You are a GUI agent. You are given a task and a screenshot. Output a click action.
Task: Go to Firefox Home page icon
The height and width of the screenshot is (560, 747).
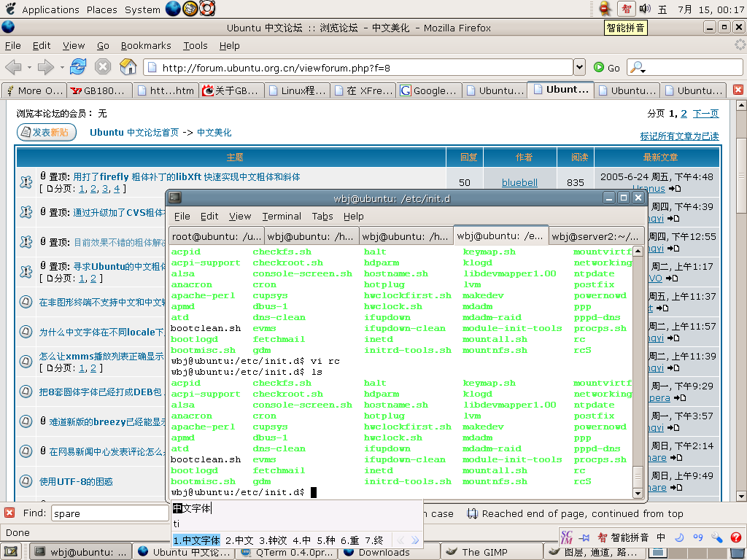(128, 66)
